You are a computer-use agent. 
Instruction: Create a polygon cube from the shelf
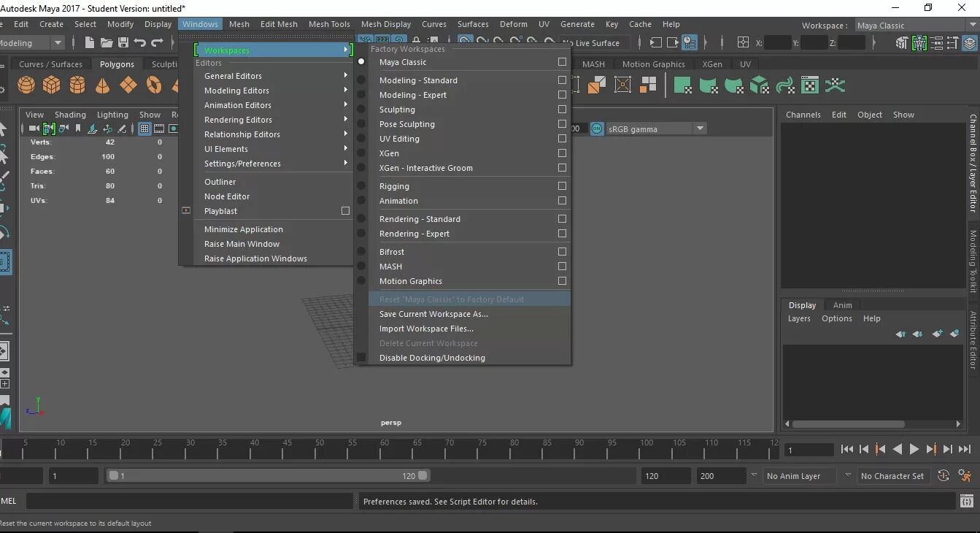[x=52, y=85]
